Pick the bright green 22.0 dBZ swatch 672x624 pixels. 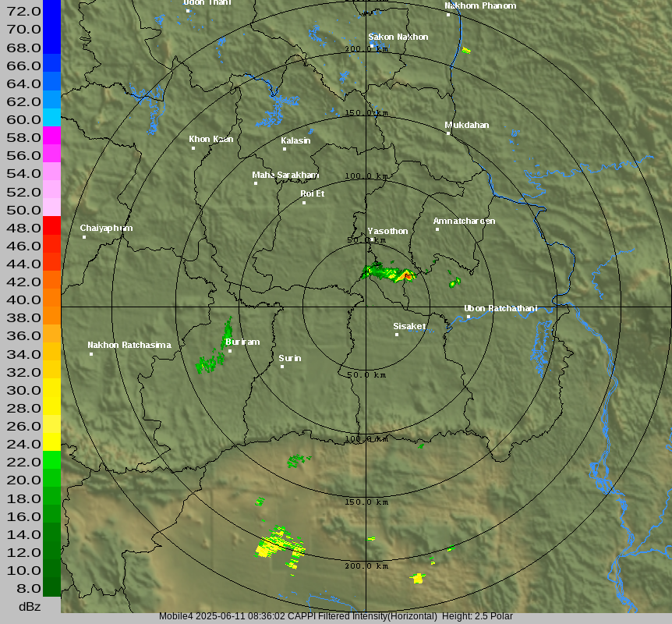coord(51,460)
